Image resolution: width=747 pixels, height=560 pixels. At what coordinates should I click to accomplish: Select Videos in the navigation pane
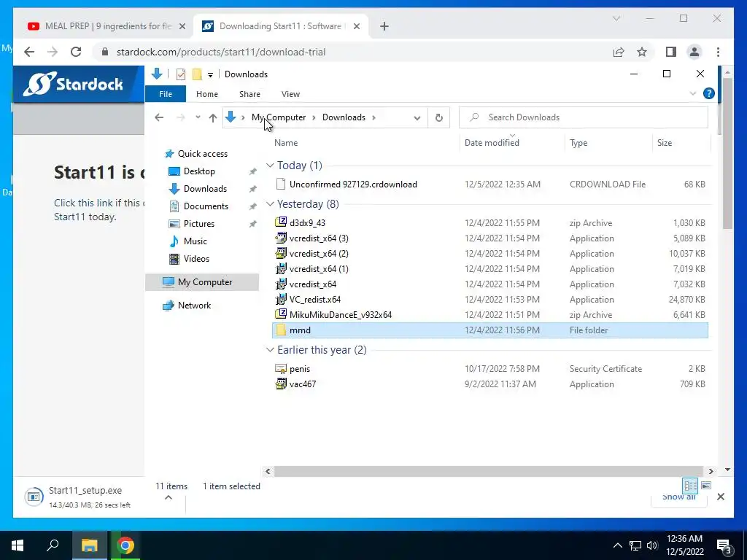[196, 259]
